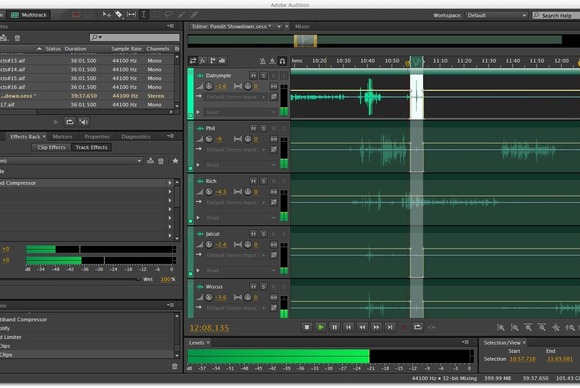
Task: Mute the Jalcut track
Action: (x=253, y=234)
